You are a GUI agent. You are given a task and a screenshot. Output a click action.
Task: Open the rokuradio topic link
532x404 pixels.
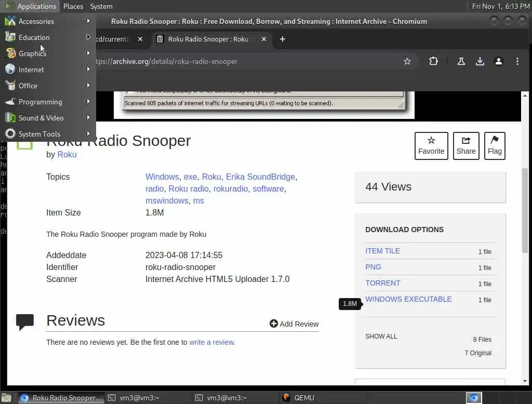tap(230, 188)
